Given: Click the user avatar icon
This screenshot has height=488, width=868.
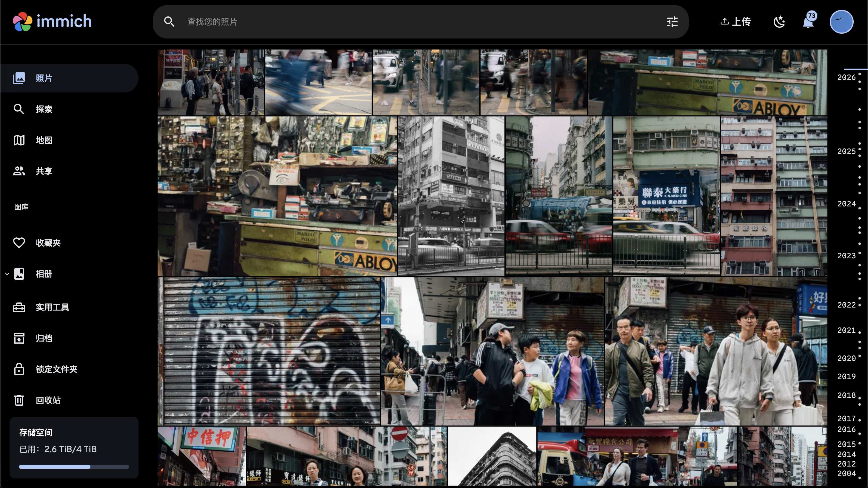Looking at the screenshot, I should tap(841, 22).
